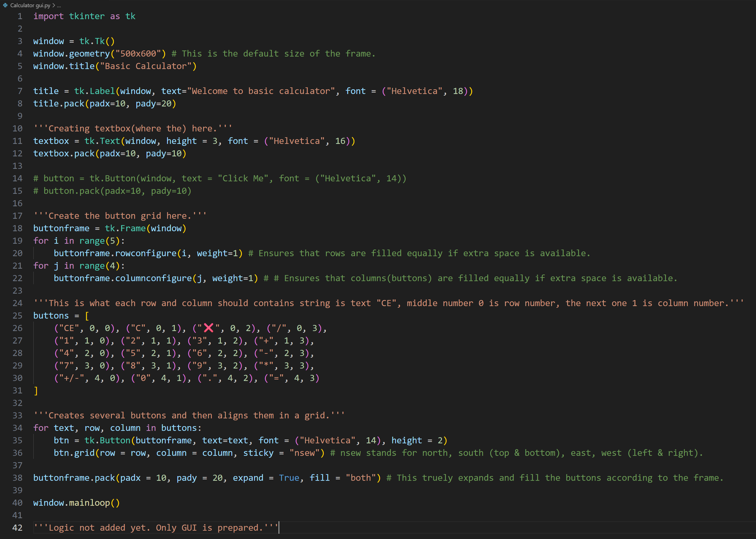The image size is (756, 539).
Task: Click line number 19 in the gutter
Action: pos(17,241)
